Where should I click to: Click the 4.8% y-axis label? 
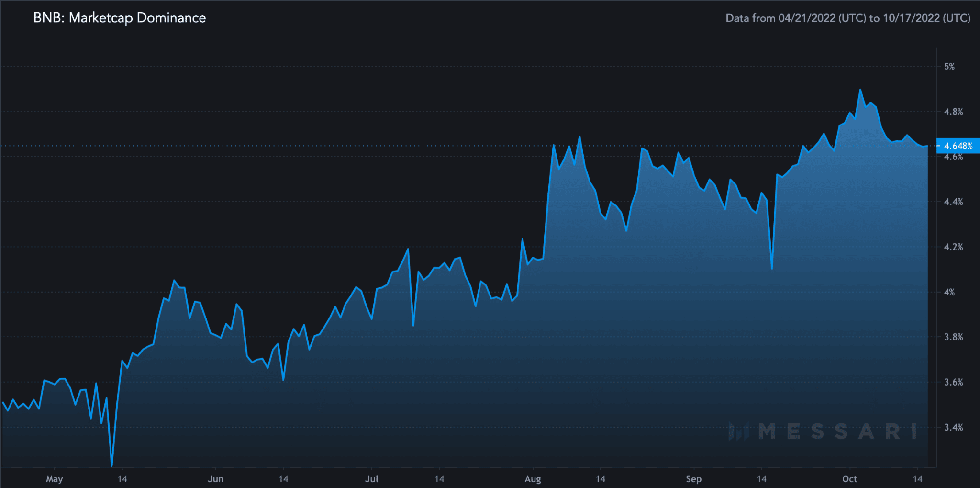tap(953, 112)
